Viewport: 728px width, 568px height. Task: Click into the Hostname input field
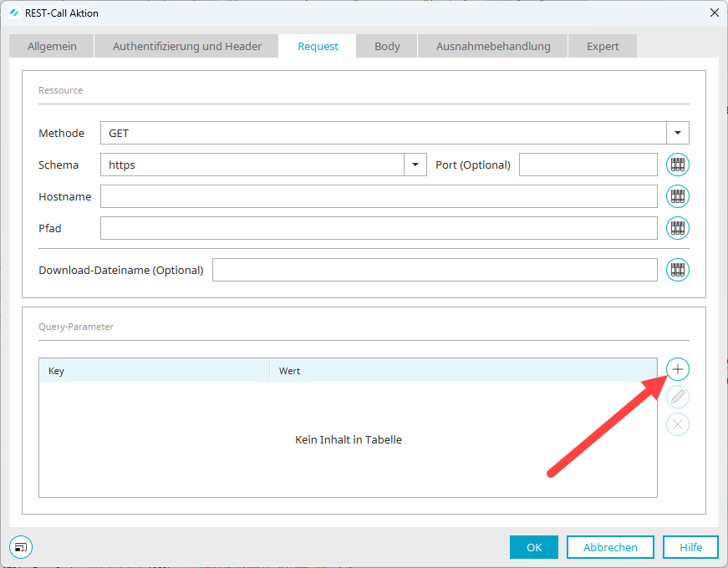[x=379, y=196]
